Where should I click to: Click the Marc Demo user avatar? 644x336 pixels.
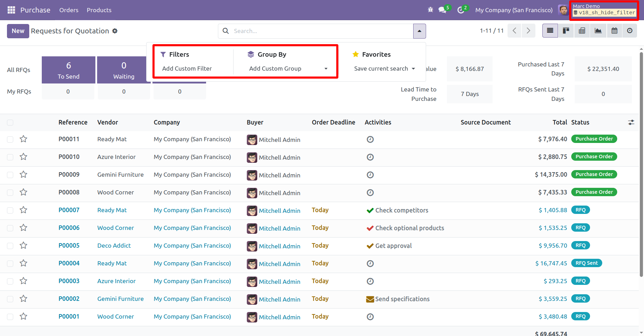tap(563, 10)
